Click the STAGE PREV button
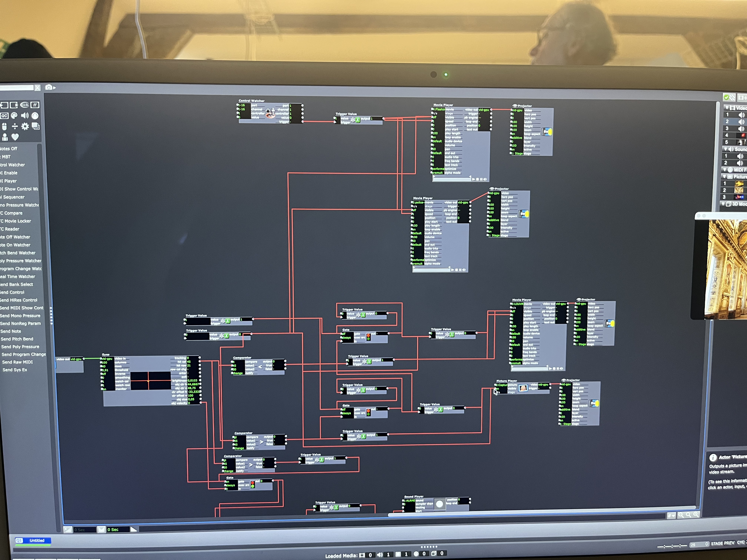 tap(722, 543)
